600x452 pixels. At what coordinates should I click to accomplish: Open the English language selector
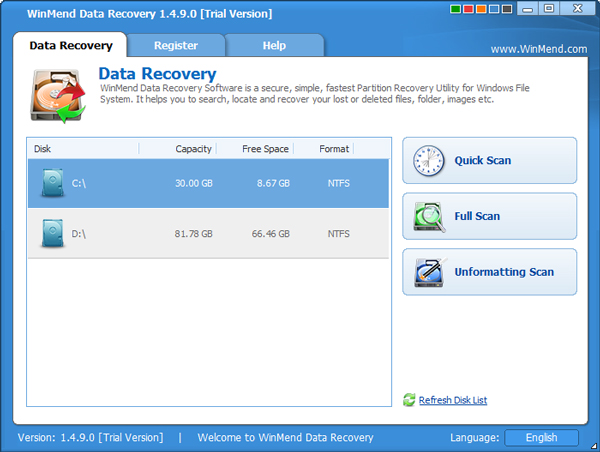click(x=541, y=437)
